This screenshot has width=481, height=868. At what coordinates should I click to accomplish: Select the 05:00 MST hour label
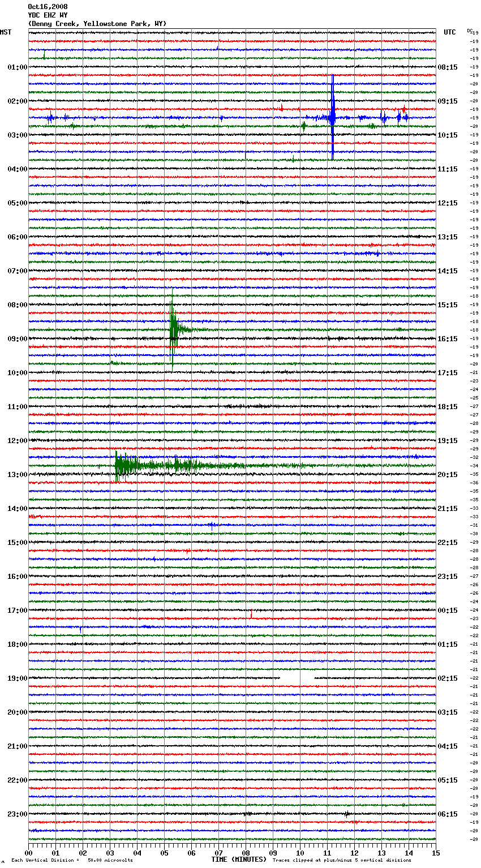click(x=18, y=203)
